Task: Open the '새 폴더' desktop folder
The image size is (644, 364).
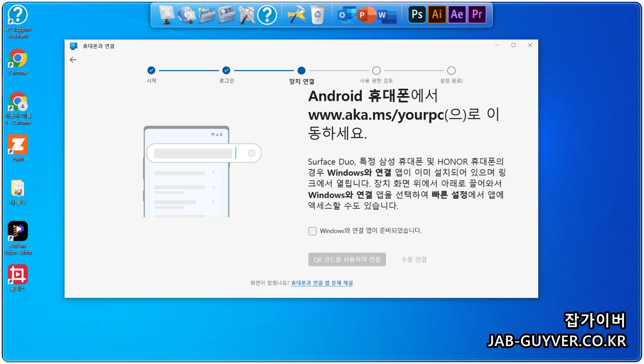Action: click(18, 192)
